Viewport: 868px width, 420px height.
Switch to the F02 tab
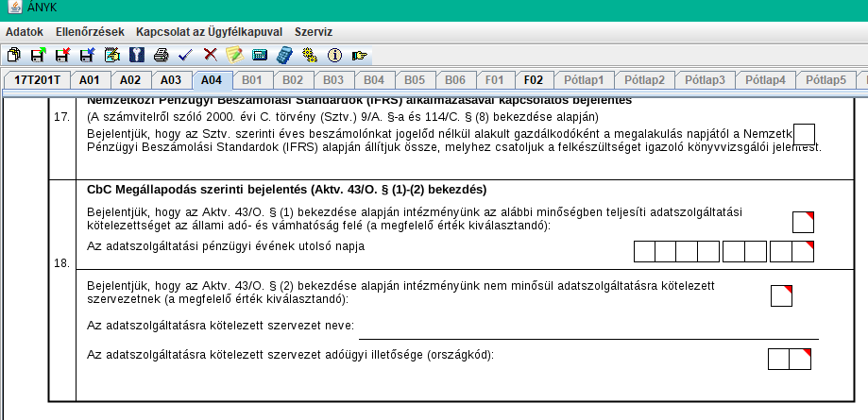pyautogui.click(x=534, y=79)
